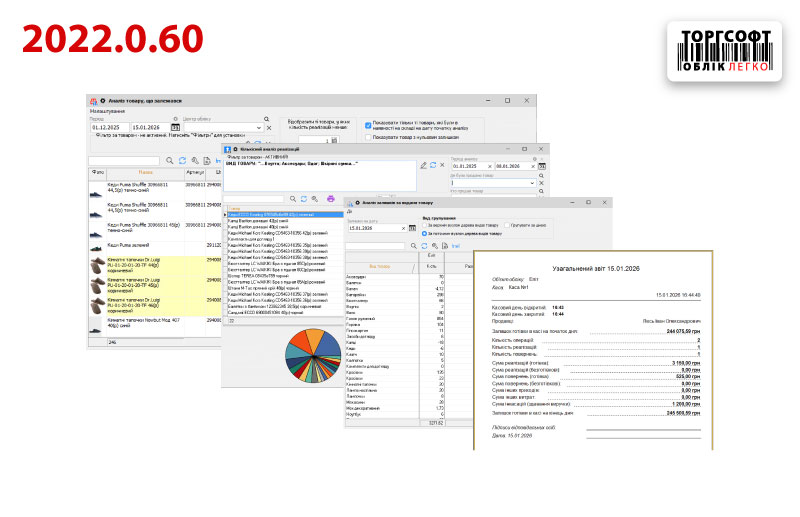Click the refresh arrows next to the pencil icon

click(433, 165)
